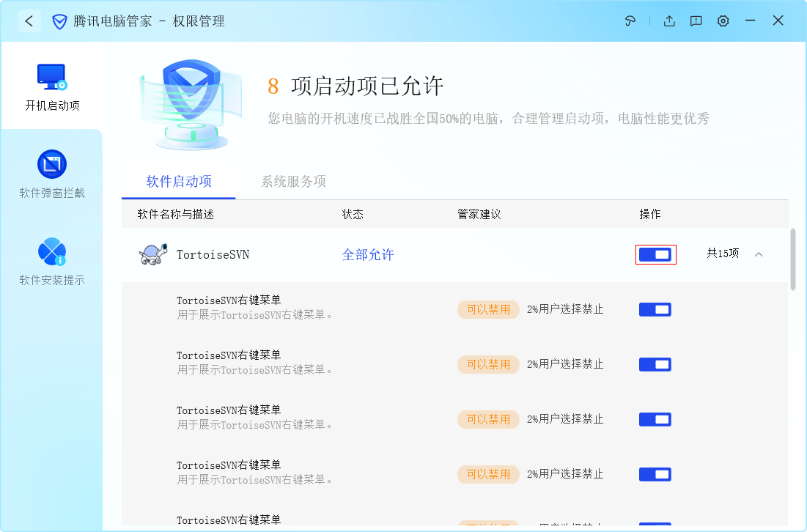807x532 pixels.
Task: Click third row's 2%用户选择禁止 text
Action: pos(565,419)
